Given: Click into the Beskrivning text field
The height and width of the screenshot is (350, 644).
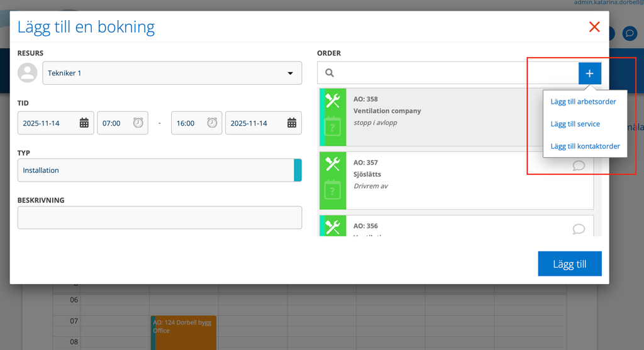Looking at the screenshot, I should 160,218.
